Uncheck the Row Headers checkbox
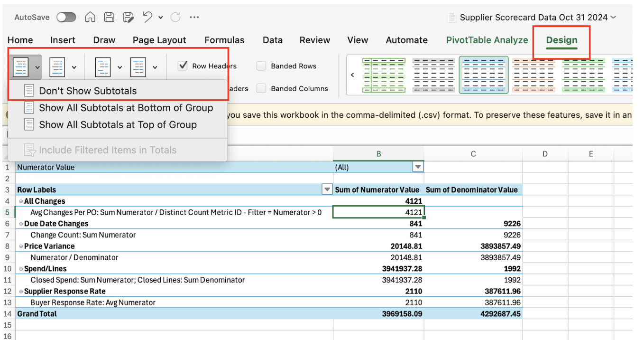The image size is (644, 340). (x=183, y=66)
